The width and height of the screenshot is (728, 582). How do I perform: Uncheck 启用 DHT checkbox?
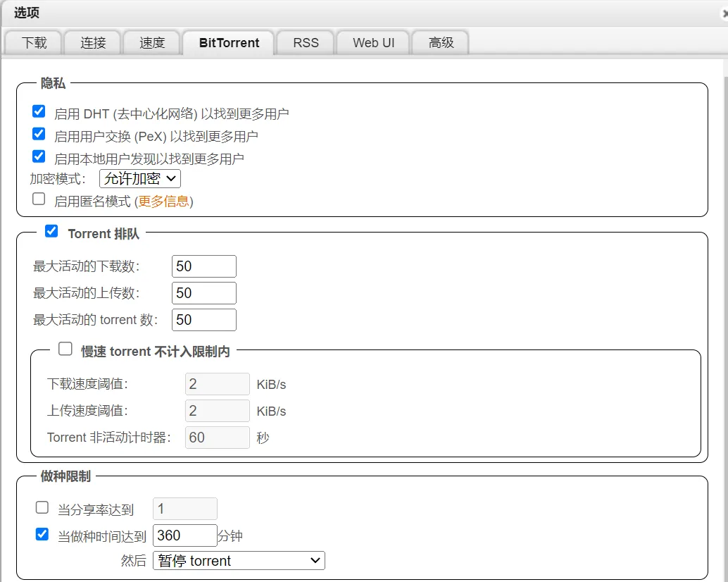tap(39, 111)
